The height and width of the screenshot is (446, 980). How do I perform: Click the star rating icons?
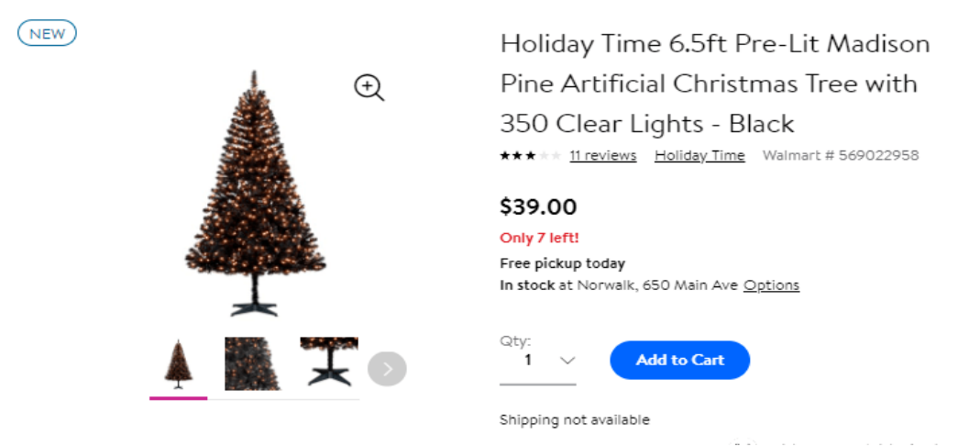[x=530, y=156]
